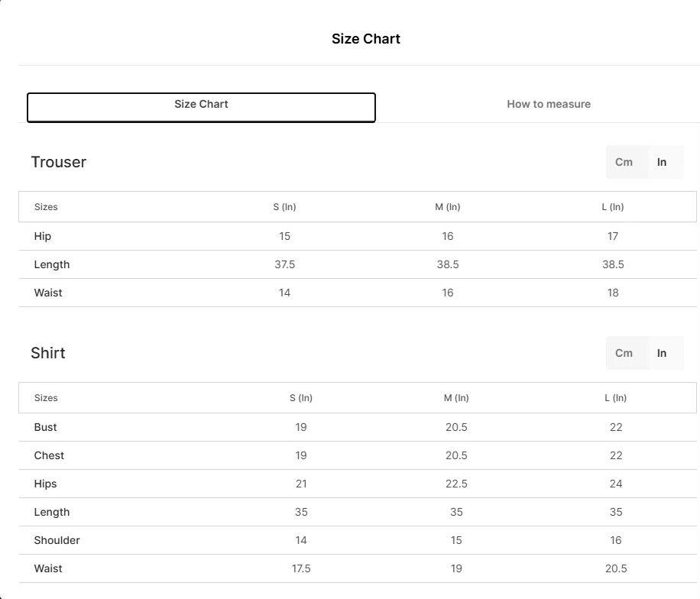
Task: Toggle Trouser units to Cm
Action: pyautogui.click(x=624, y=162)
